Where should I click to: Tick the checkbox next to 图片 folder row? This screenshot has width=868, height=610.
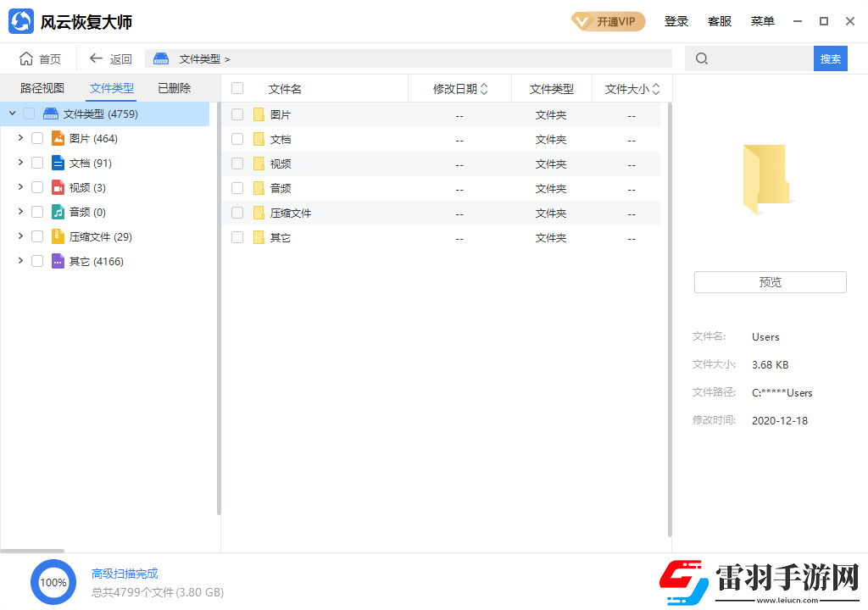237,114
